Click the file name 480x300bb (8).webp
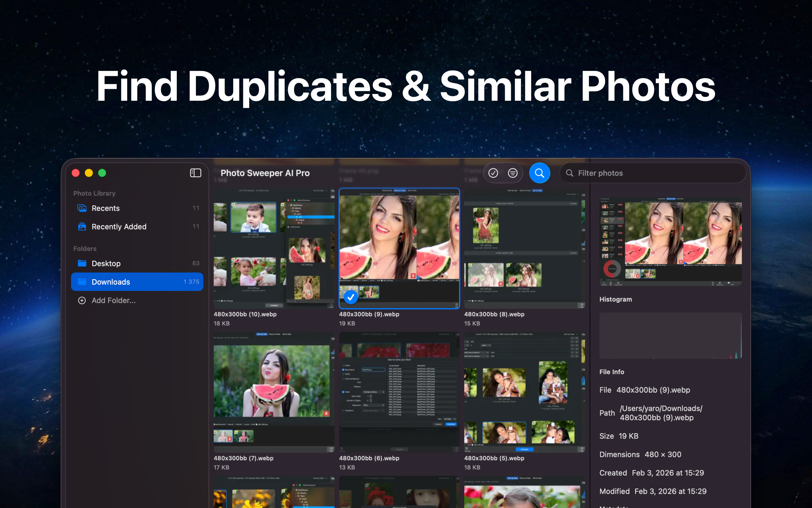Image resolution: width=812 pixels, height=508 pixels. [x=494, y=314]
